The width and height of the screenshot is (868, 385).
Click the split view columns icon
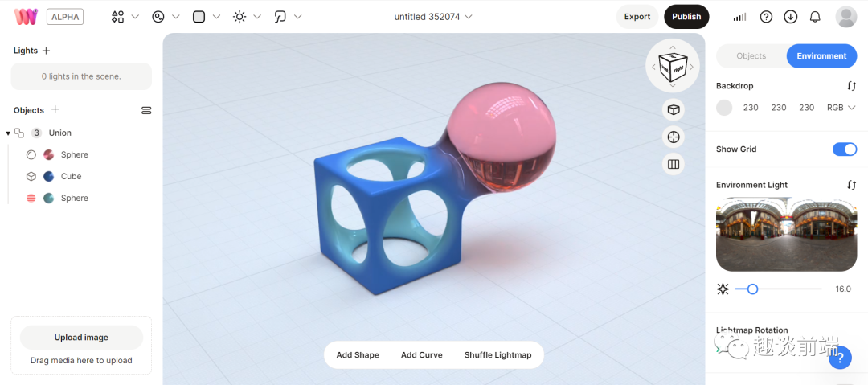(674, 164)
